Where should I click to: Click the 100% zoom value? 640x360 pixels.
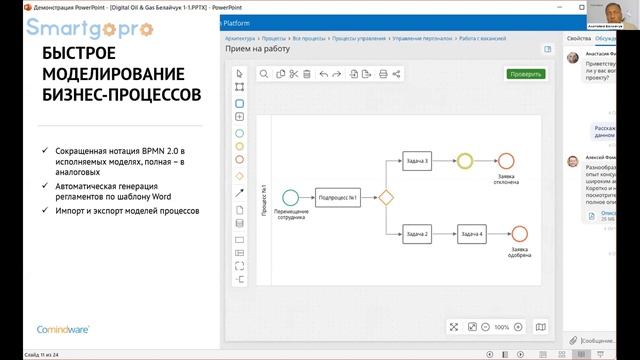tap(502, 327)
